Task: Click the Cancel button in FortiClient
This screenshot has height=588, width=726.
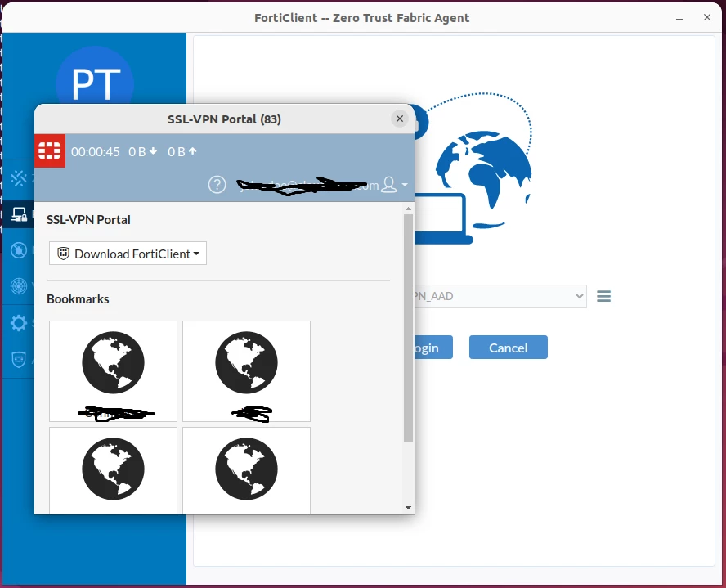Action: click(509, 348)
